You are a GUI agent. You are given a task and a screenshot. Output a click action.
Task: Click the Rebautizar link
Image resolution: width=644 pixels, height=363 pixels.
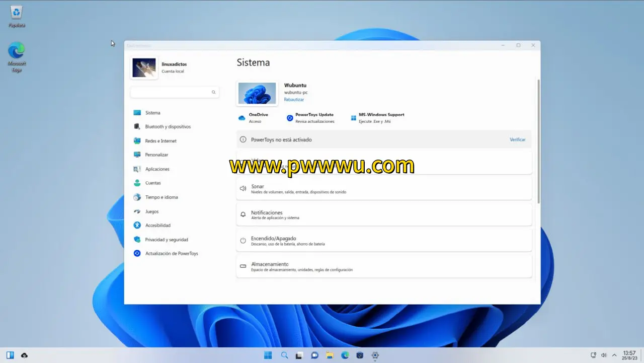tap(294, 100)
